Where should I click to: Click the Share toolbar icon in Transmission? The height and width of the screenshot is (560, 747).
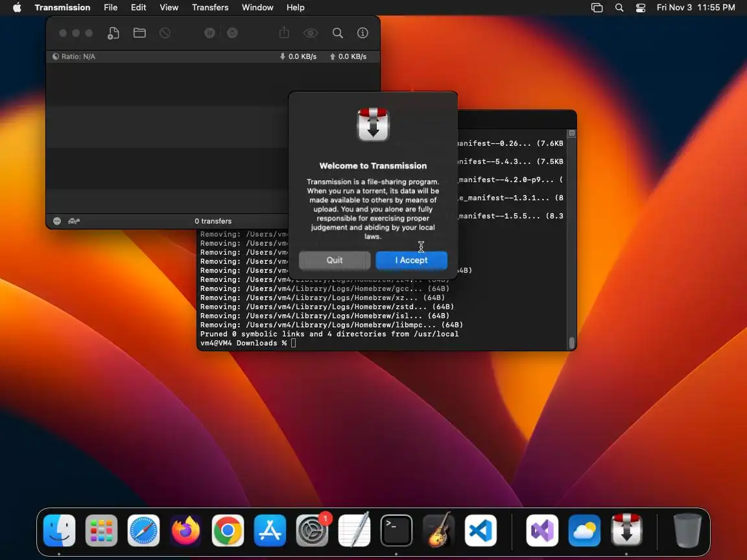285,33
